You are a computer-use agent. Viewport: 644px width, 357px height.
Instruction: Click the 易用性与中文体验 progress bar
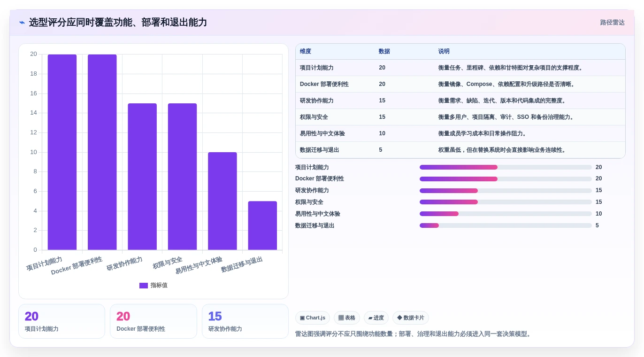click(506, 214)
